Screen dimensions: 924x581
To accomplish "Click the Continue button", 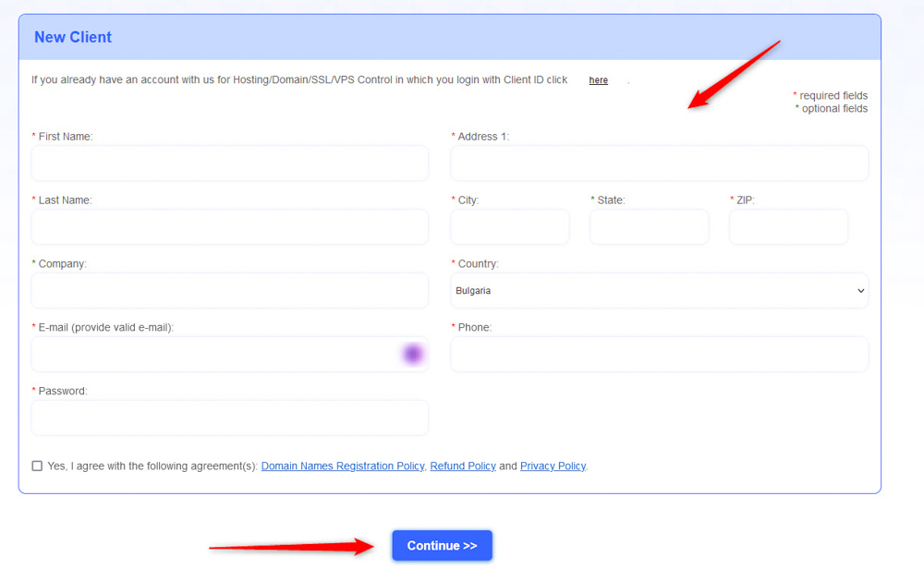I will coord(442,546).
